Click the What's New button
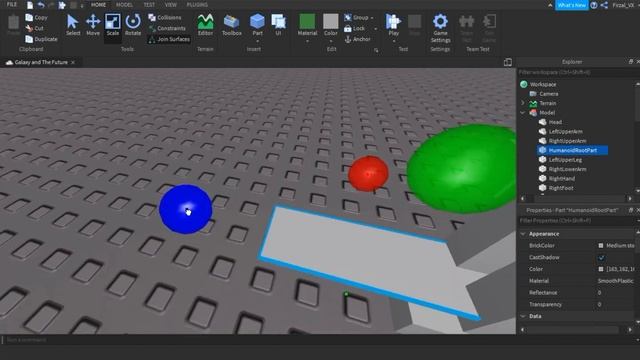The image size is (640, 360). [571, 5]
